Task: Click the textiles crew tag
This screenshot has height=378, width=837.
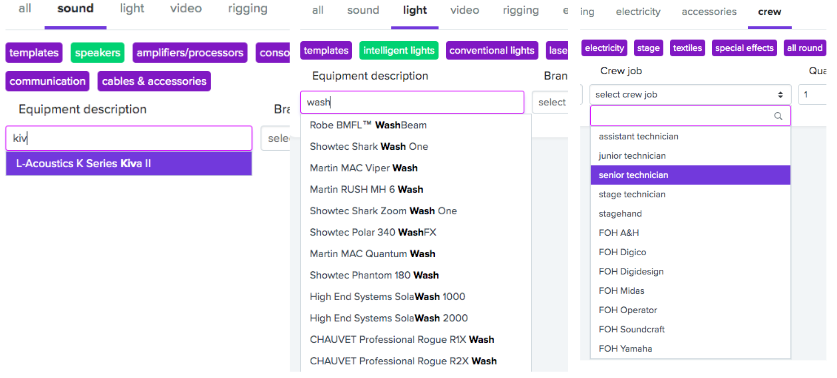Action: point(687,48)
